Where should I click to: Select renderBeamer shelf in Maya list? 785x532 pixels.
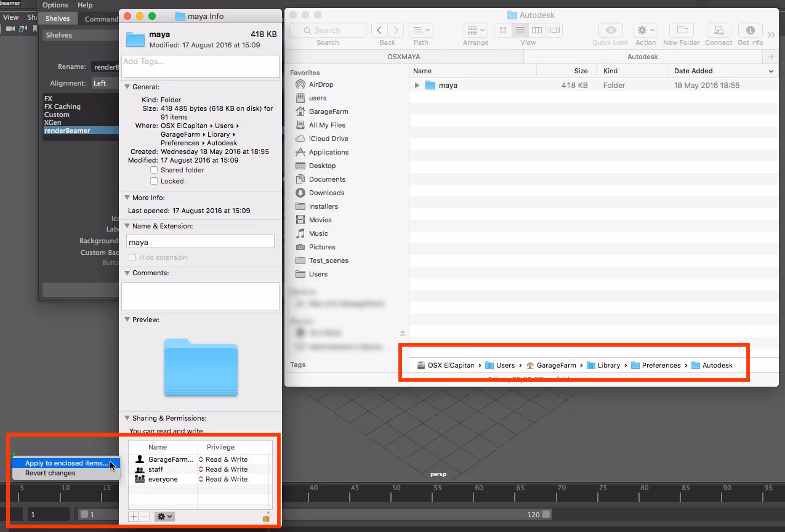click(81, 131)
